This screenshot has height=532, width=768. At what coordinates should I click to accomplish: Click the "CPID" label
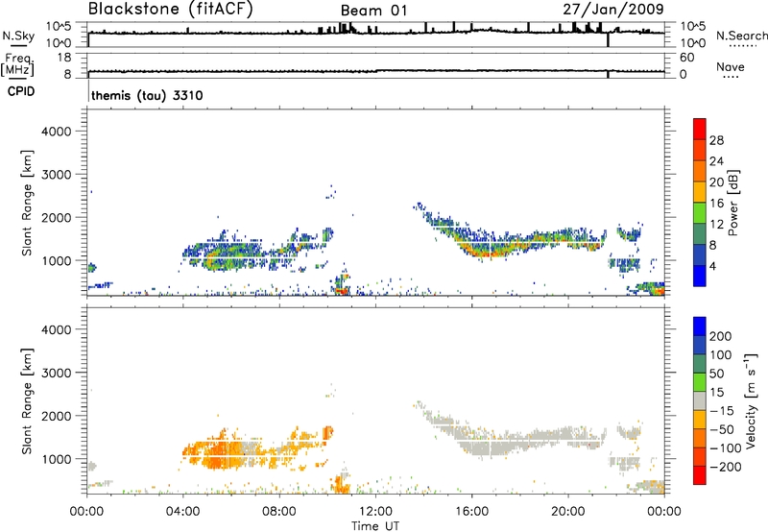pos(21,91)
